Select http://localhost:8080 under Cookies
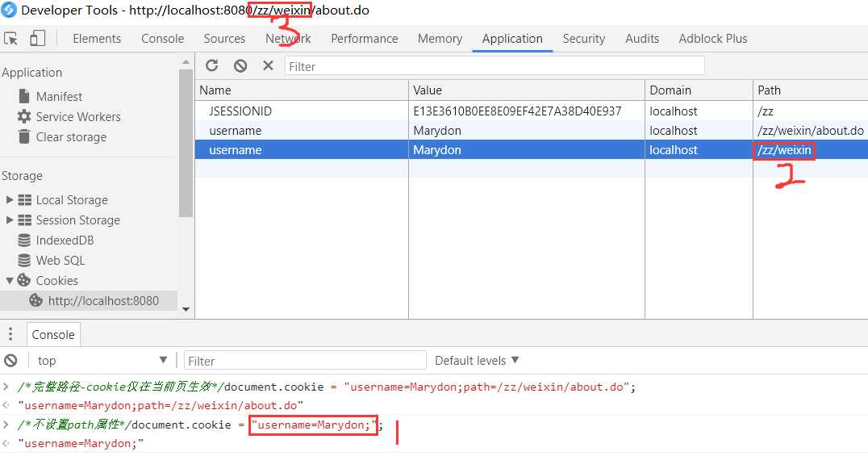 tap(103, 300)
